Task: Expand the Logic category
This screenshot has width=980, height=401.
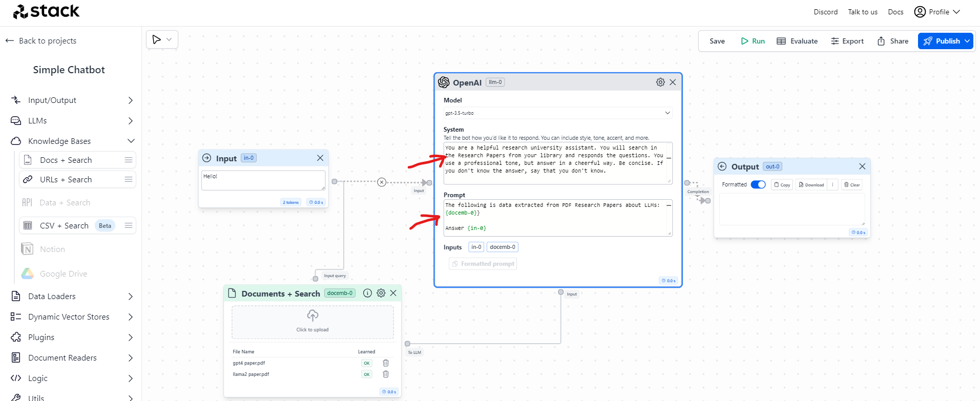Action: pyautogui.click(x=72, y=378)
